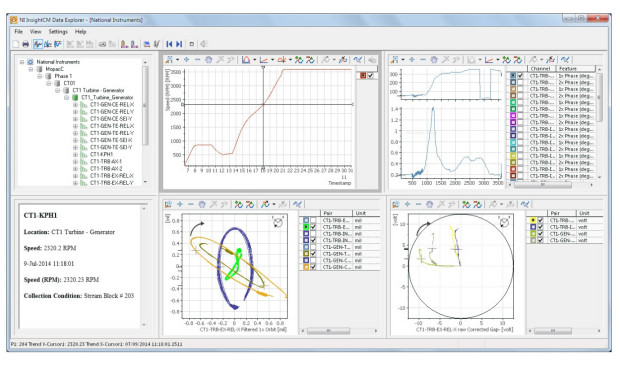Select the highlighted trend viewer icon in main toolbar
The image size is (620, 367).
[x=38, y=44]
